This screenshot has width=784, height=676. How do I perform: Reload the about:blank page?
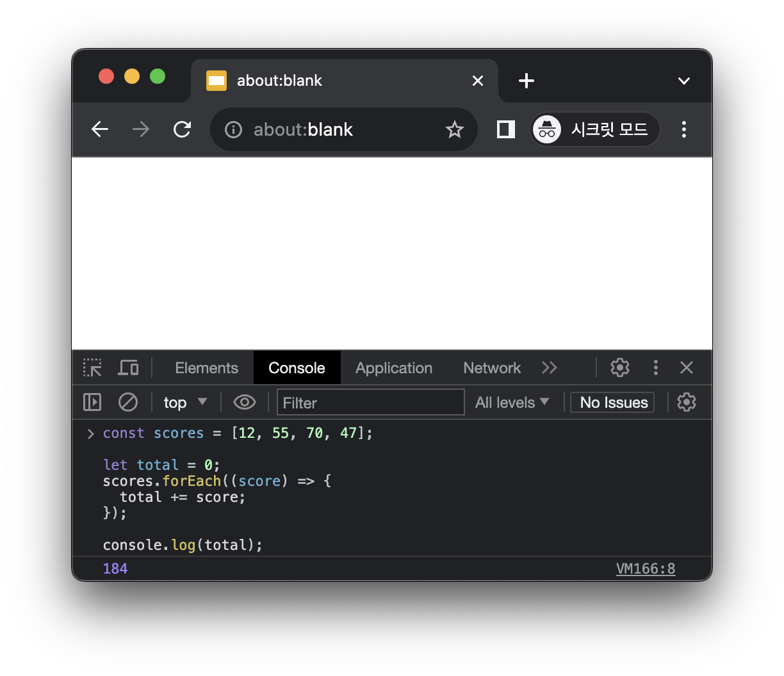pyautogui.click(x=183, y=129)
